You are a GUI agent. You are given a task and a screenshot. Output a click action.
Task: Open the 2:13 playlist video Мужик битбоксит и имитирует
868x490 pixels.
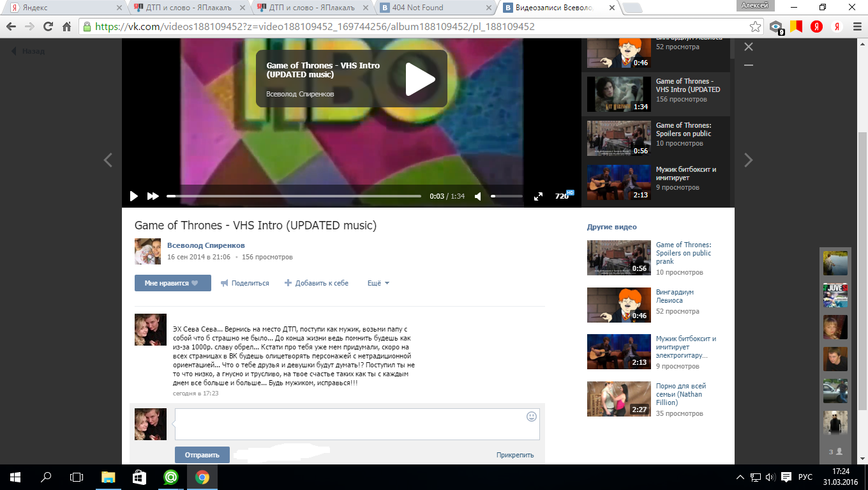654,183
